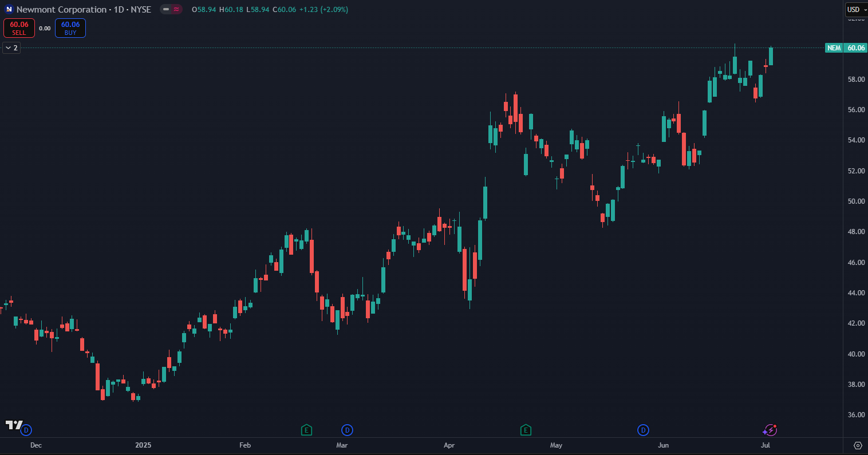Click 56.00 on the price axis
868x455 pixels.
click(x=856, y=109)
